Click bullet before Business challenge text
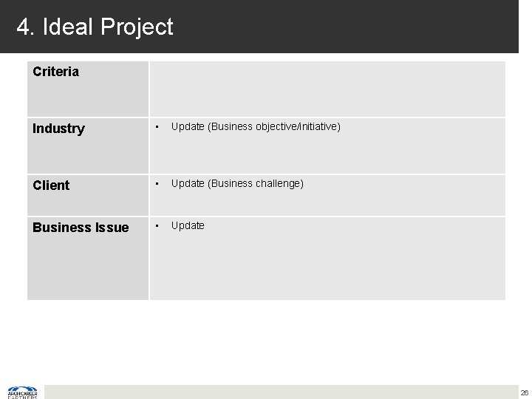 [157, 183]
